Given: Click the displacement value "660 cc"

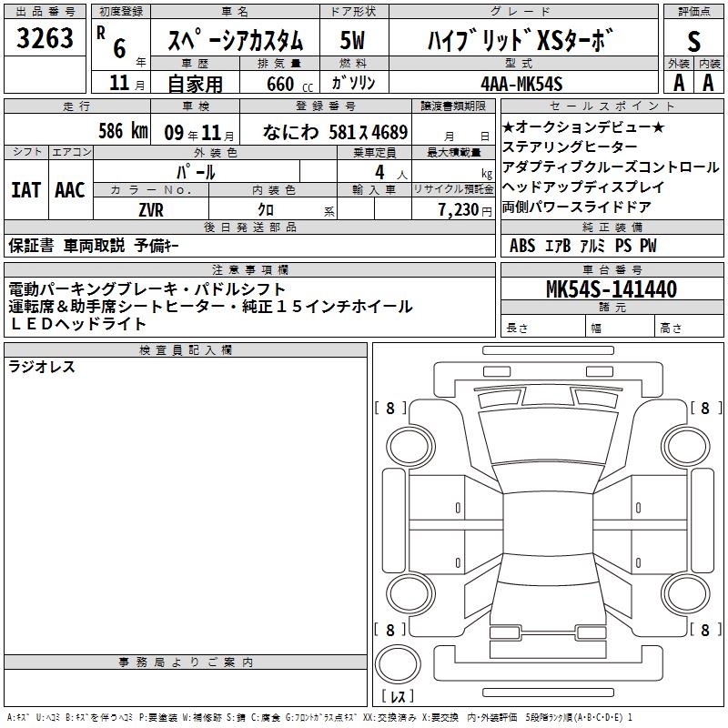Looking at the screenshot, I should (289, 85).
